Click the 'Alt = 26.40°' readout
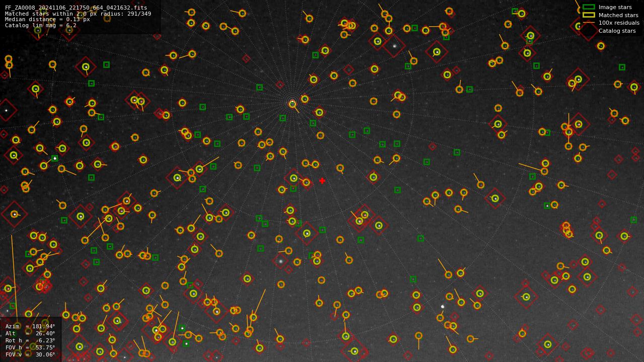644x362 pixels. [30, 333]
